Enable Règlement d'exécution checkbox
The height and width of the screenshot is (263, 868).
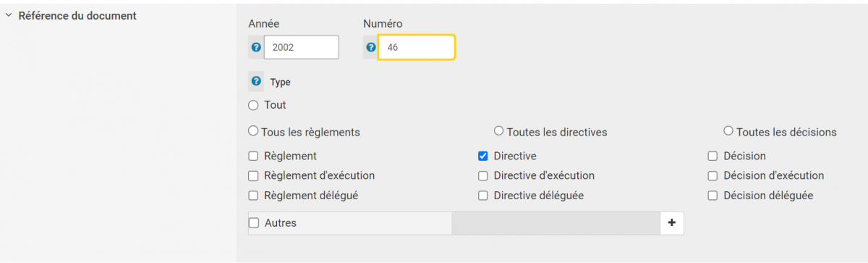click(253, 175)
